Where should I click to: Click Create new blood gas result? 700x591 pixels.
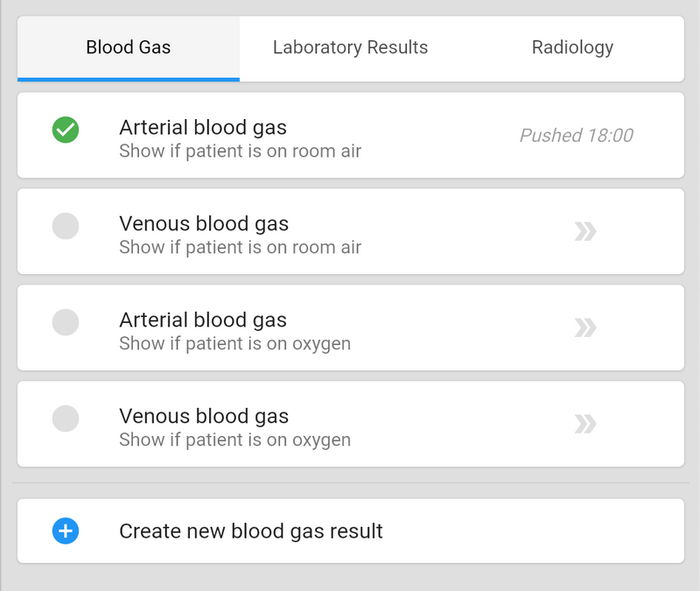pos(251,531)
